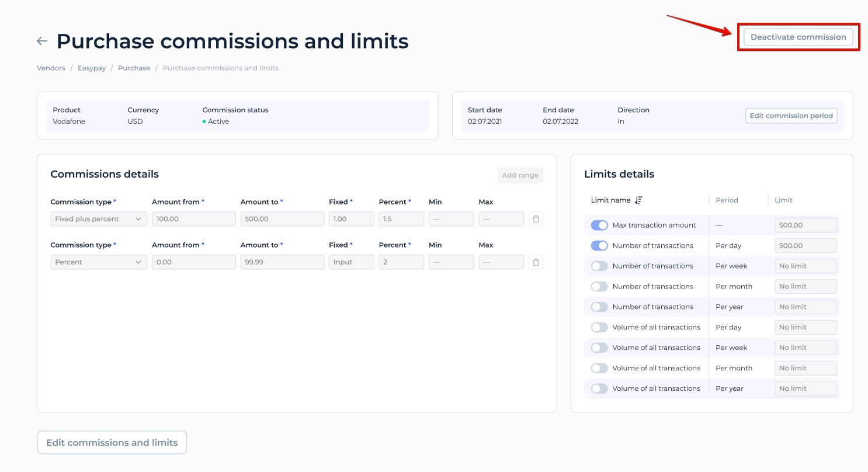Viewport: 868px width, 472px height.
Task: Navigate to Easypay via breadcrumb
Action: tap(92, 68)
